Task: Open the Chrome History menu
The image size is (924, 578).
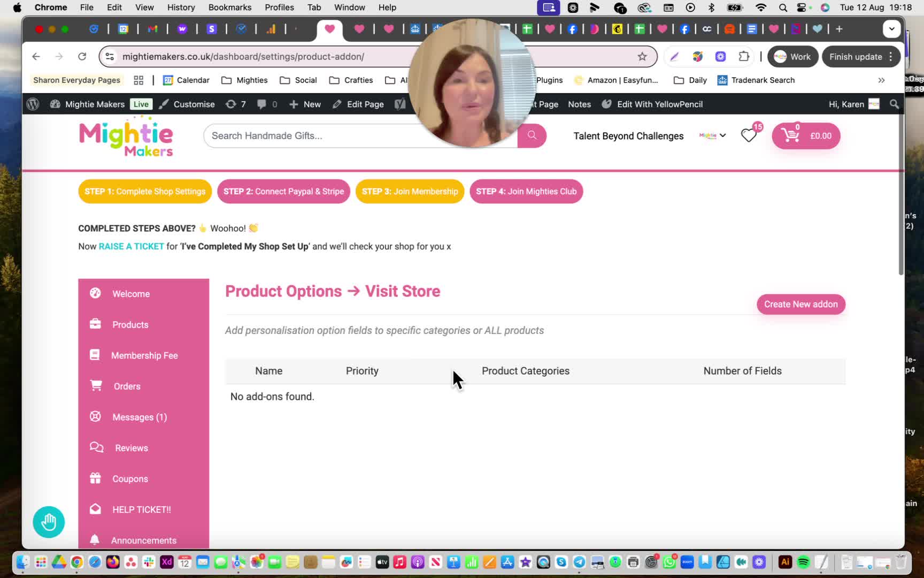Action: [x=181, y=7]
